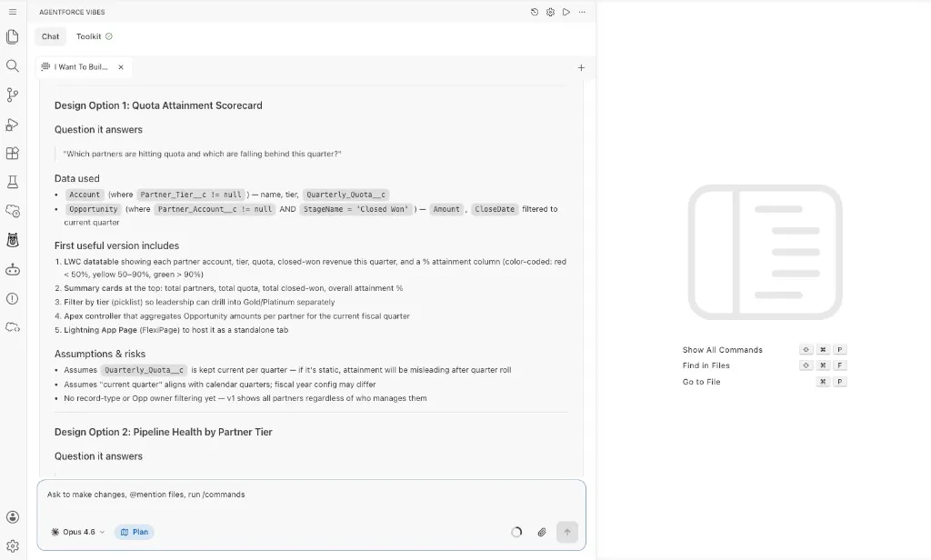Open the more actions ellipsis menu
The height and width of the screenshot is (560, 931).
582,12
